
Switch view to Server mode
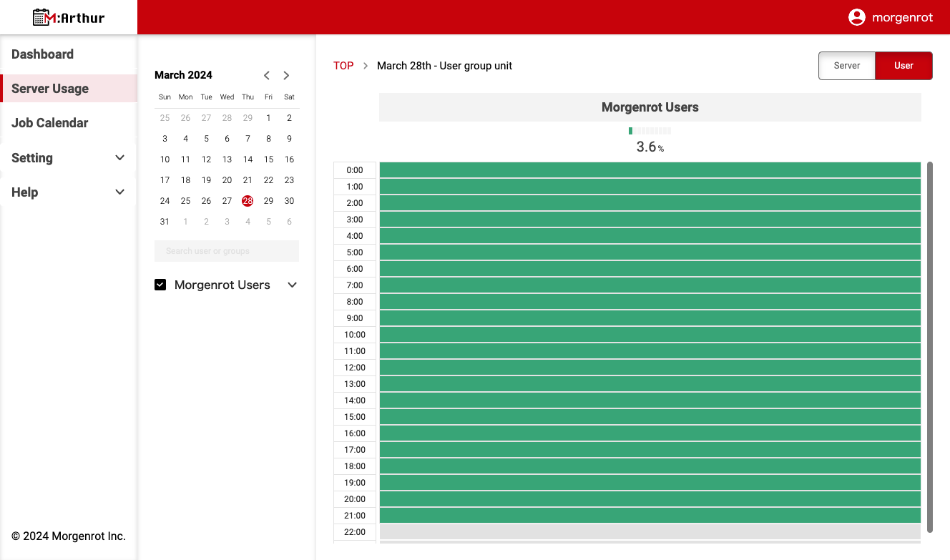[x=847, y=66]
